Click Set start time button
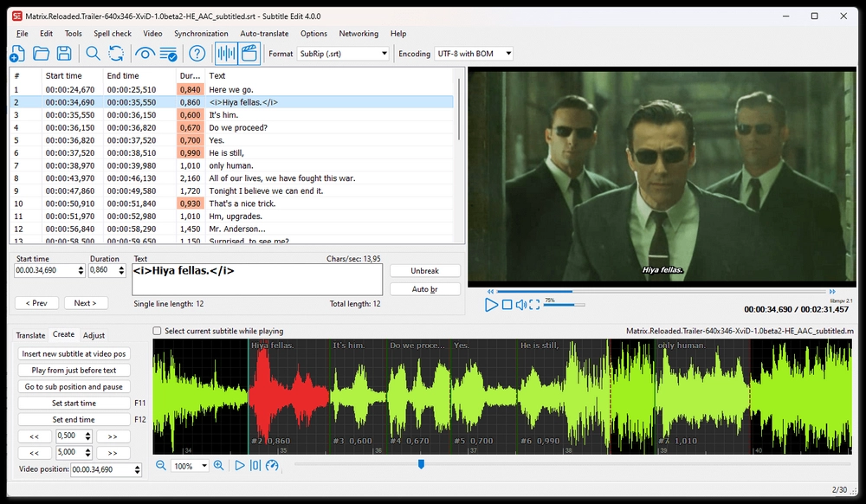Viewport: 866px width, 504px height. pos(74,404)
